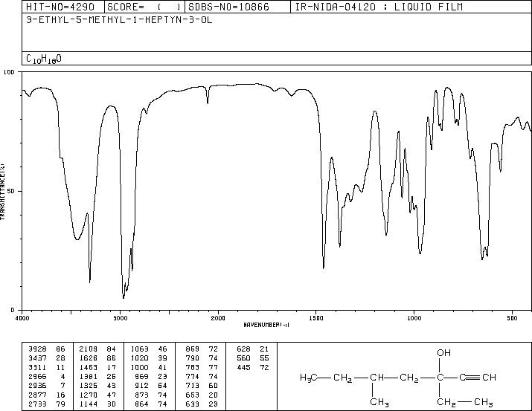The image size is (532, 411).
Task: Select the 628 peak entry in the table
Action: (x=253, y=349)
